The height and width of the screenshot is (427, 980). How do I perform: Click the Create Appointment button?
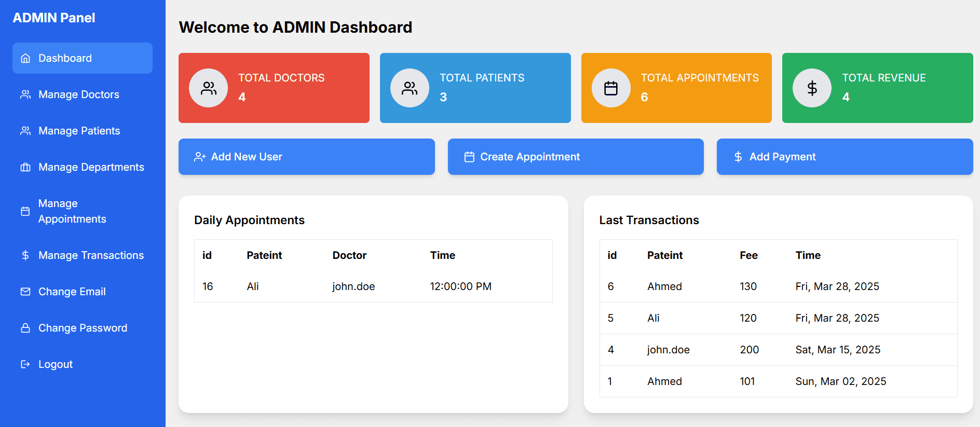coord(575,157)
